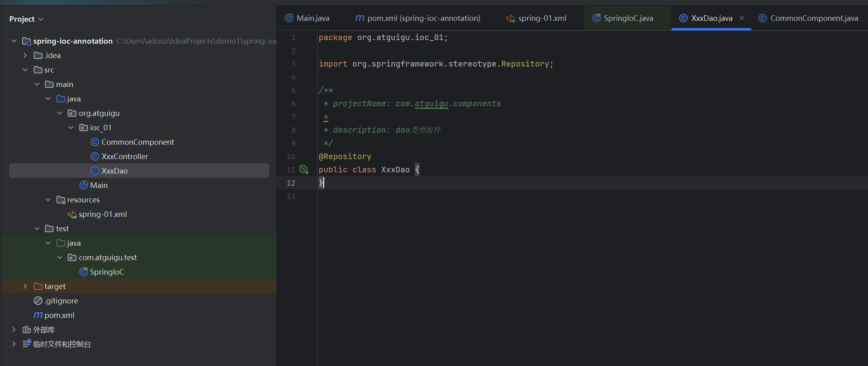The width and height of the screenshot is (868, 366).
Task: Switch to the Main.java tab
Action: (312, 18)
